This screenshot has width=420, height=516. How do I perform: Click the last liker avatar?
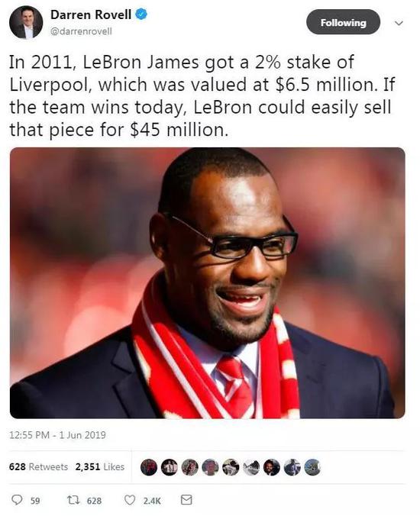point(312,467)
